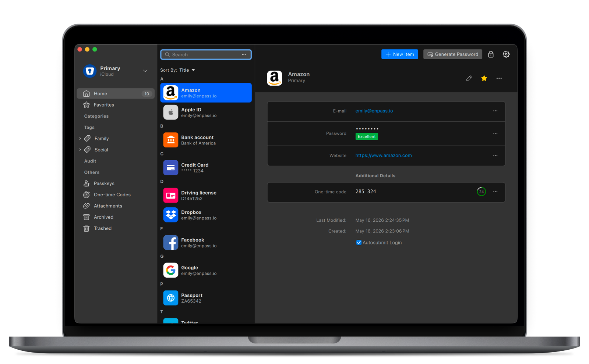Click the Others section header

pyautogui.click(x=92, y=172)
